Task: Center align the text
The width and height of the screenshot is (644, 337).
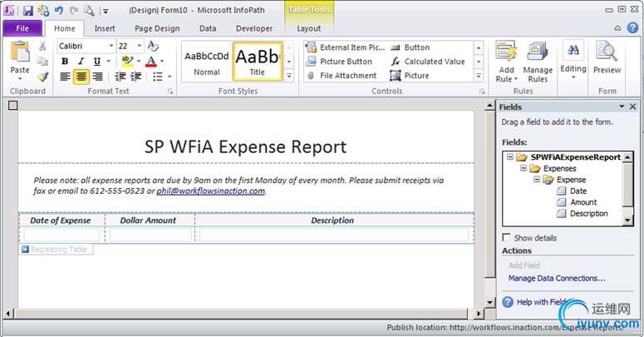Action: tap(81, 77)
